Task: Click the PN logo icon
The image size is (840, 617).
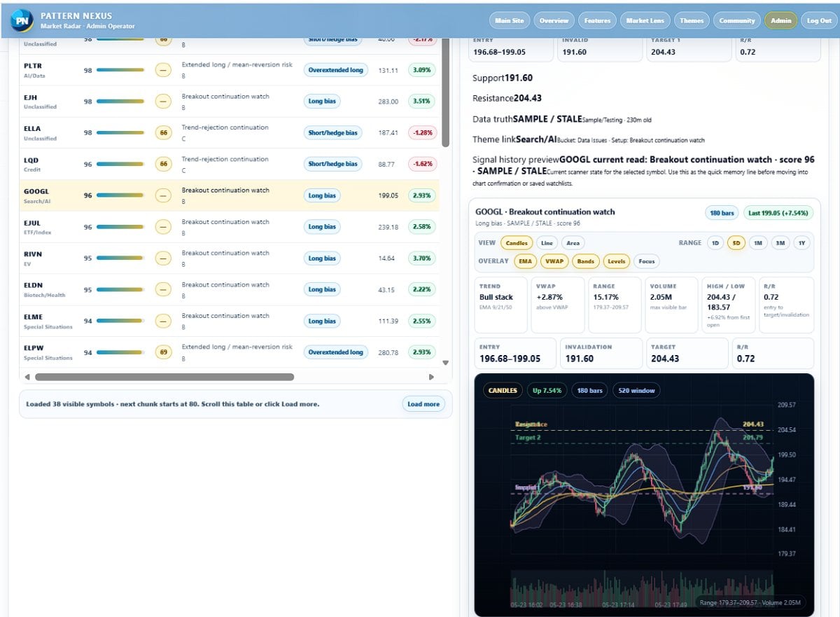Action: 22,20
